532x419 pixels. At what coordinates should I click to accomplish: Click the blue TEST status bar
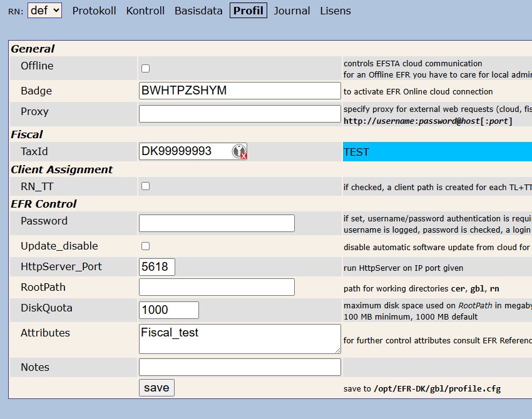pos(437,151)
